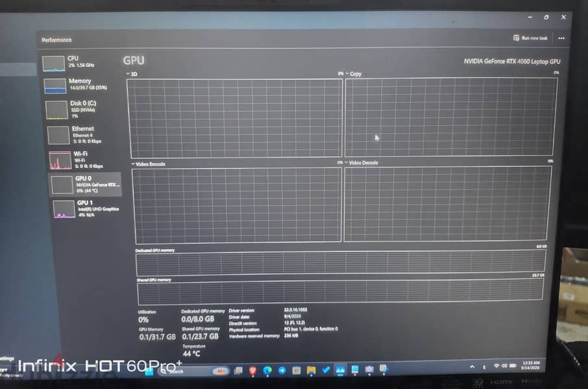Open Brave browser from taskbar
The width and height of the screenshot is (588, 389).
[252, 371]
